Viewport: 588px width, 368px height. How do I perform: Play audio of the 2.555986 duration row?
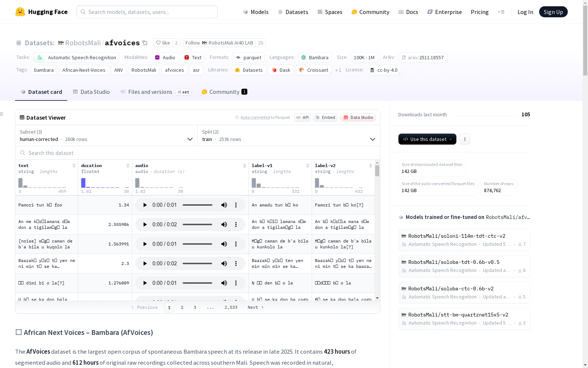click(x=145, y=224)
